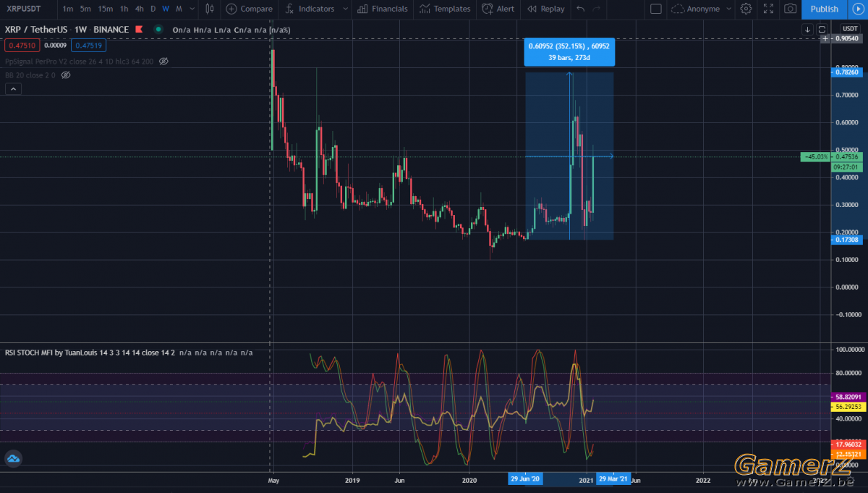This screenshot has height=493, width=868.
Task: Open the Indicators fx icon
Action: coord(289,9)
